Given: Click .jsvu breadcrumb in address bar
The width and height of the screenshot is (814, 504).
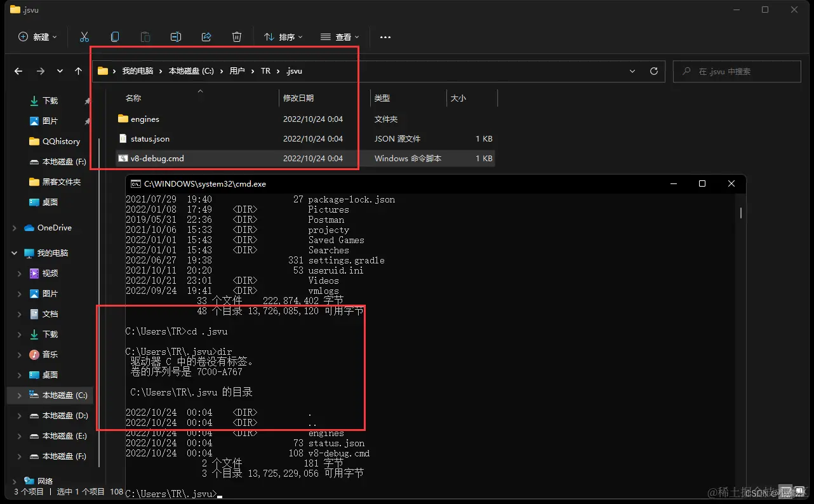Looking at the screenshot, I should coord(294,71).
